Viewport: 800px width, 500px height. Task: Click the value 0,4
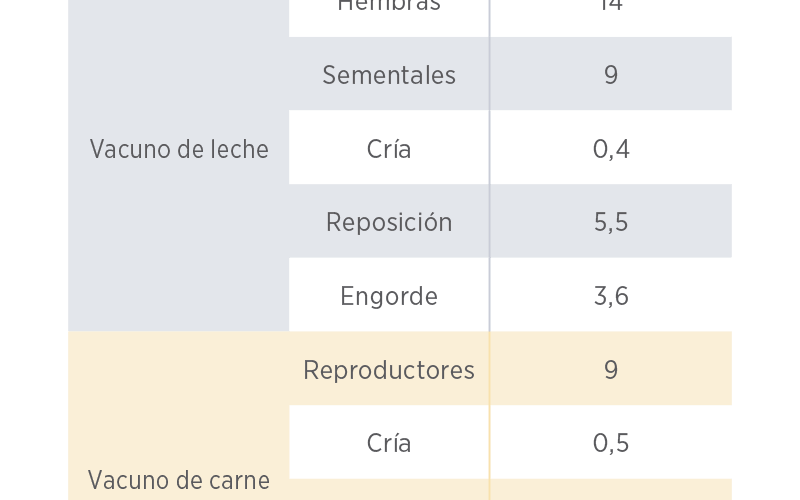(611, 149)
